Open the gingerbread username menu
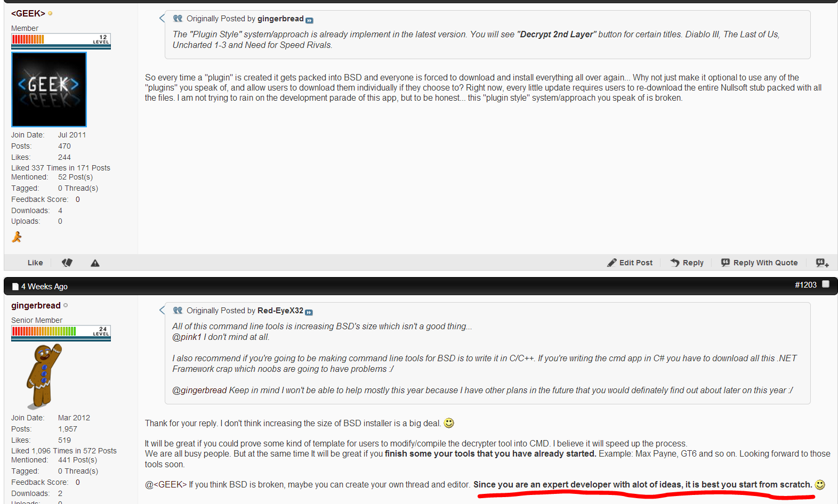Image resolution: width=838 pixels, height=504 pixels. [36, 305]
